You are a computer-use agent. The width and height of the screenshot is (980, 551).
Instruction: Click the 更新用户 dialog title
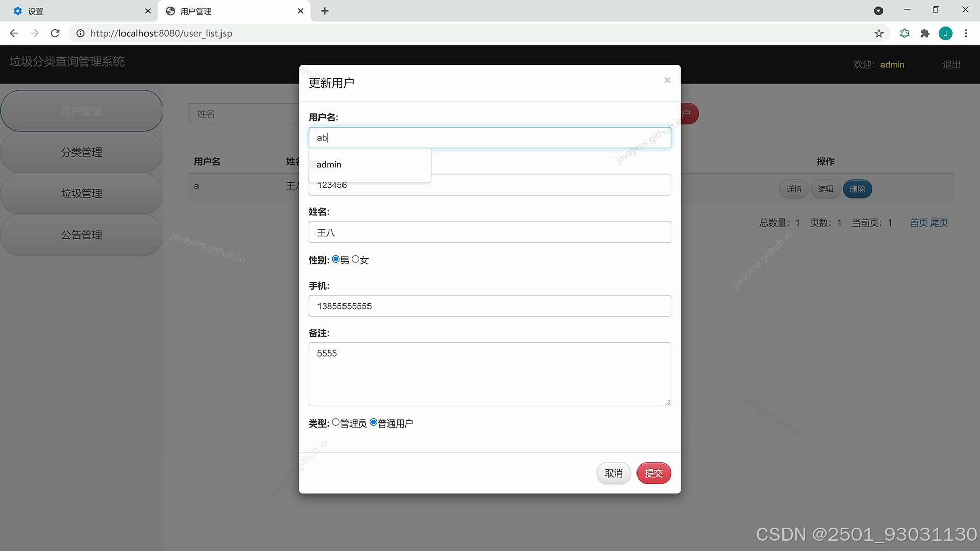point(331,83)
